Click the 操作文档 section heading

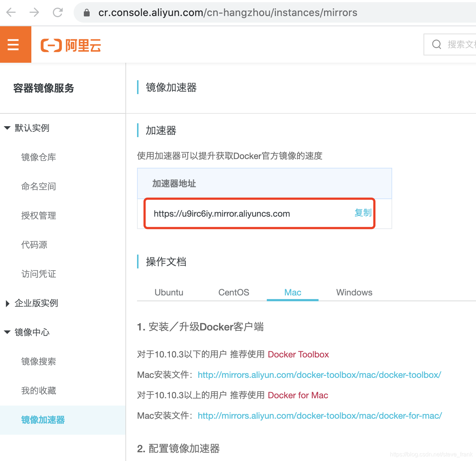166,262
